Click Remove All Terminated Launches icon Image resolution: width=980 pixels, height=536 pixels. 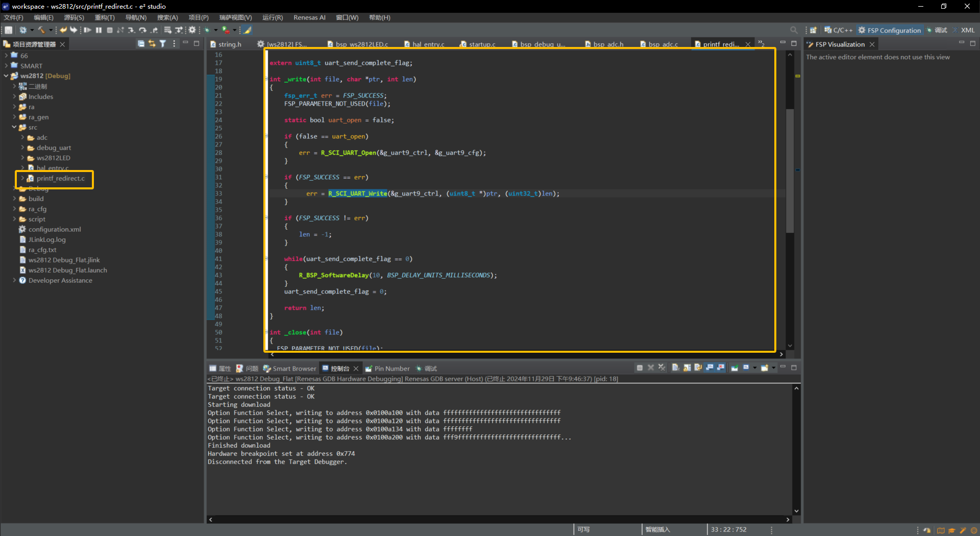tap(662, 368)
